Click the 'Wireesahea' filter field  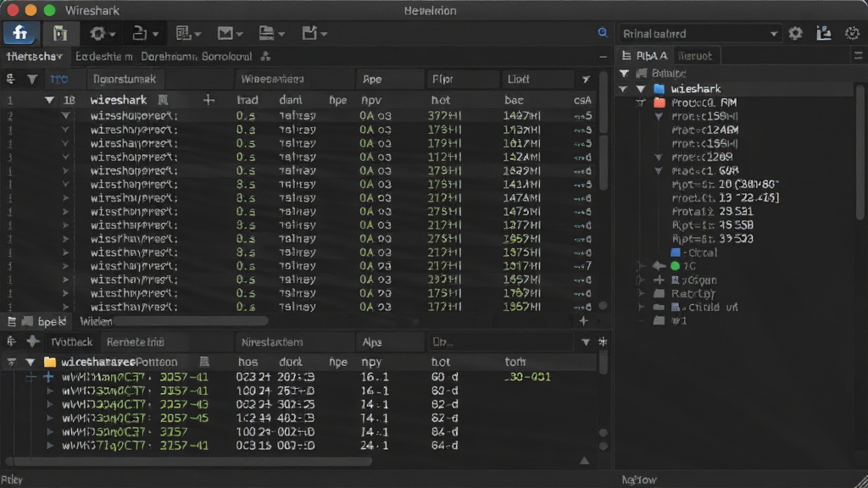tap(295, 79)
